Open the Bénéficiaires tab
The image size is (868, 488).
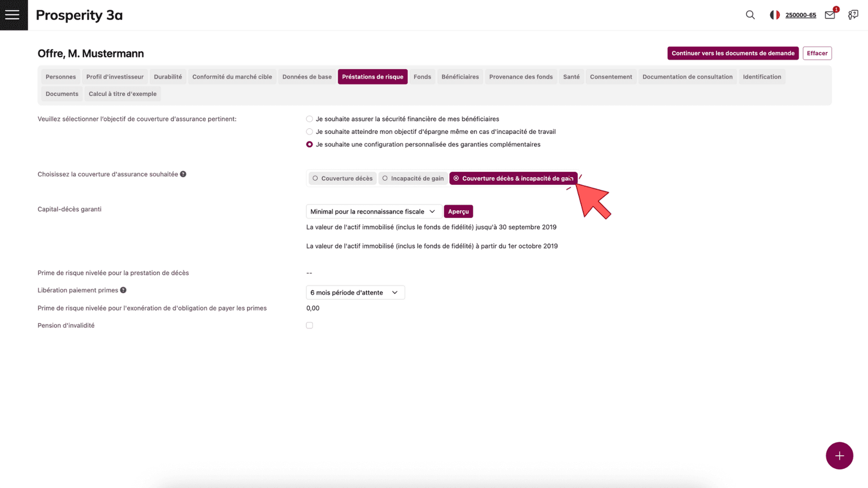pos(459,77)
